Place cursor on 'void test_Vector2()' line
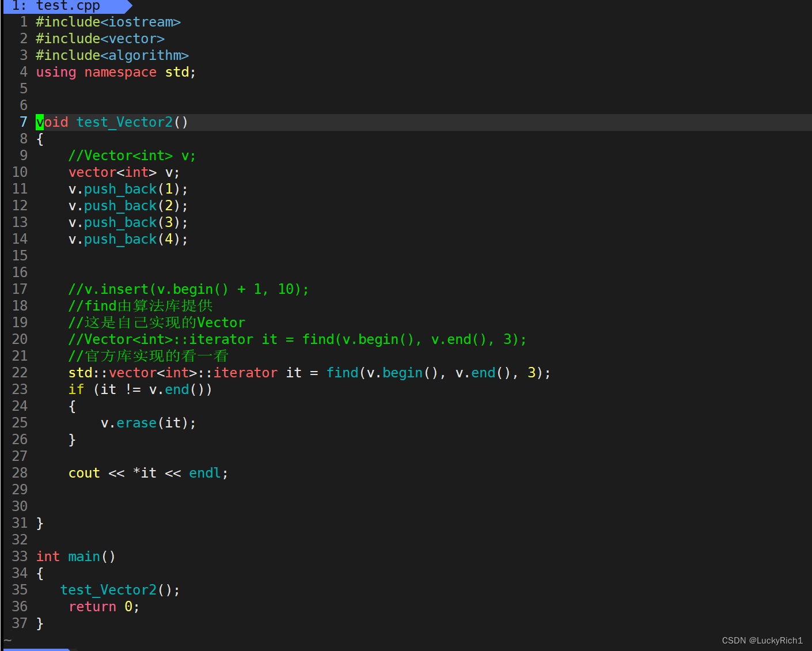This screenshot has height=651, width=812. (112, 122)
